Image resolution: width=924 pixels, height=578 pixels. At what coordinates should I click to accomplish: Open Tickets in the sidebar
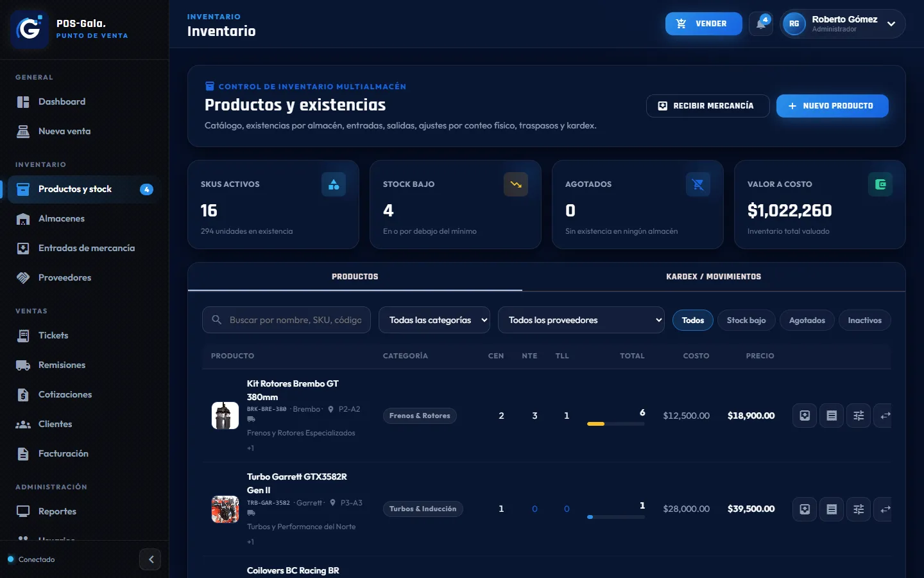[84, 335]
